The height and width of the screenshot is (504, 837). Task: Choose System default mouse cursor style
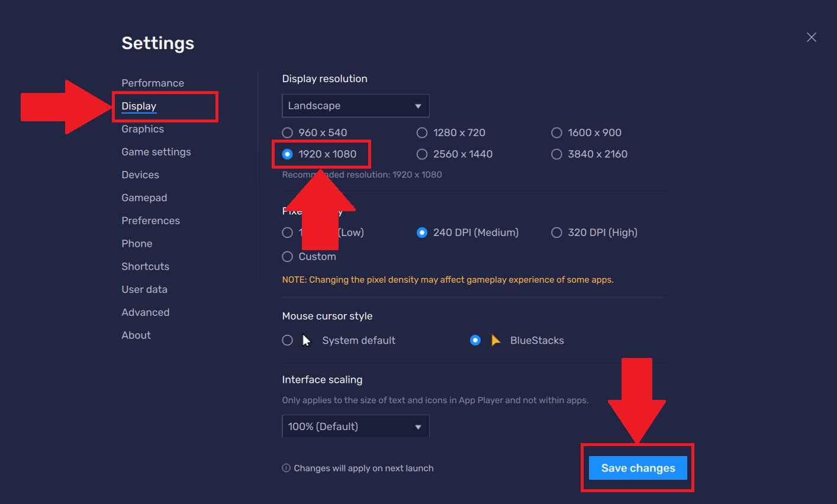339,340
